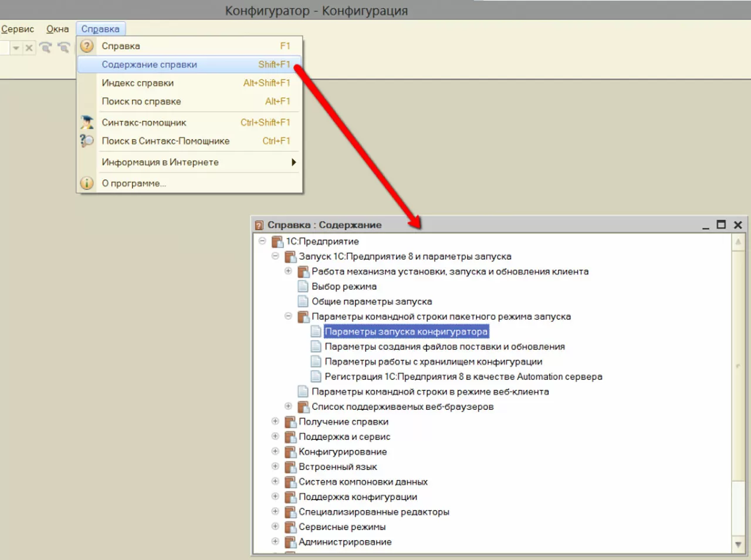
Task: Click the question mark icon for Справка F1
Action: click(x=87, y=46)
